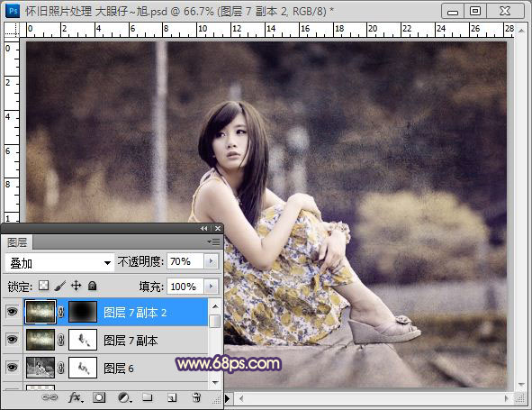Create new adjustment layer icon
532x410 pixels.
point(124,397)
